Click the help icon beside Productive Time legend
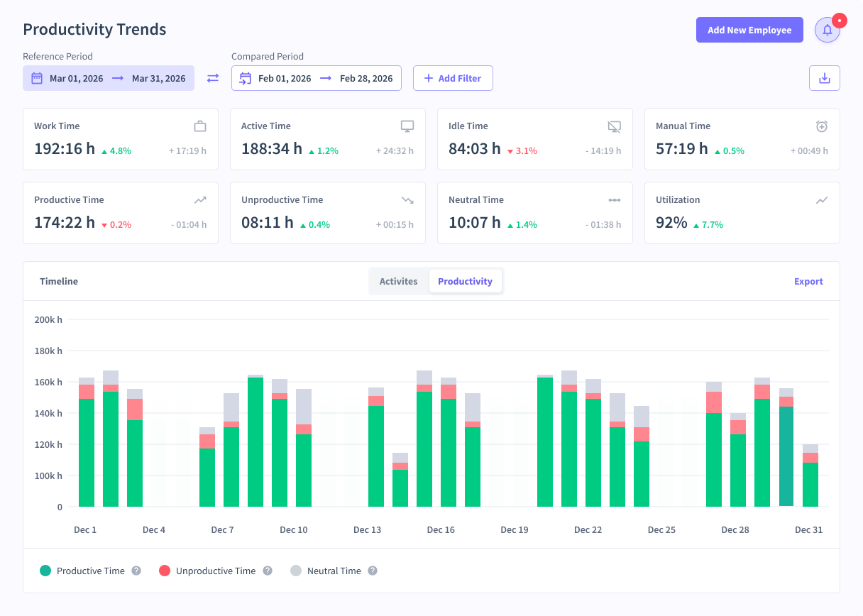Viewport: 863px width, 616px height. tap(136, 571)
